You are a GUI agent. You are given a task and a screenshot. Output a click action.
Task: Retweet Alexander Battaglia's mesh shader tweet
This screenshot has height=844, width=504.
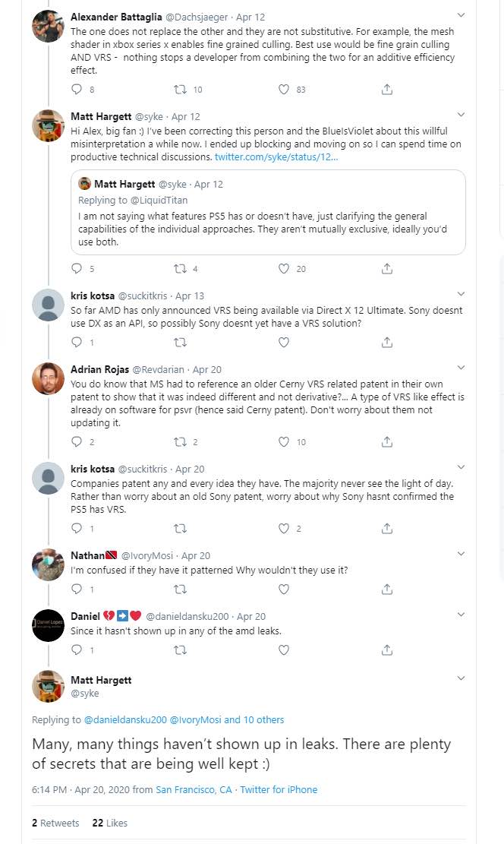181,90
